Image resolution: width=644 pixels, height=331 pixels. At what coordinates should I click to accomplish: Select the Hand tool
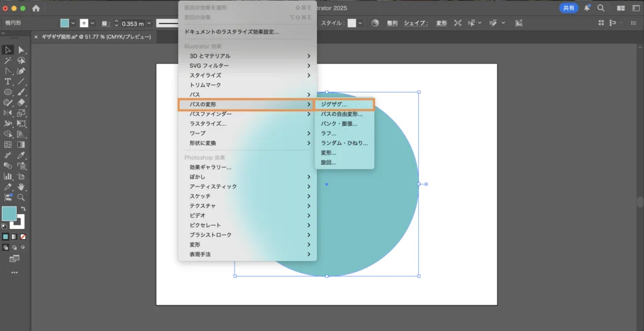tap(21, 187)
